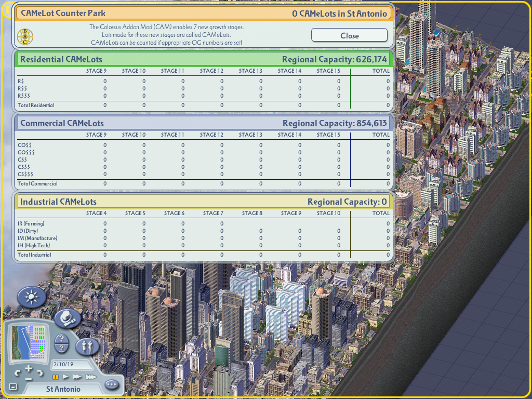
Task: Set simulation to normal play speed
Action: click(66, 377)
